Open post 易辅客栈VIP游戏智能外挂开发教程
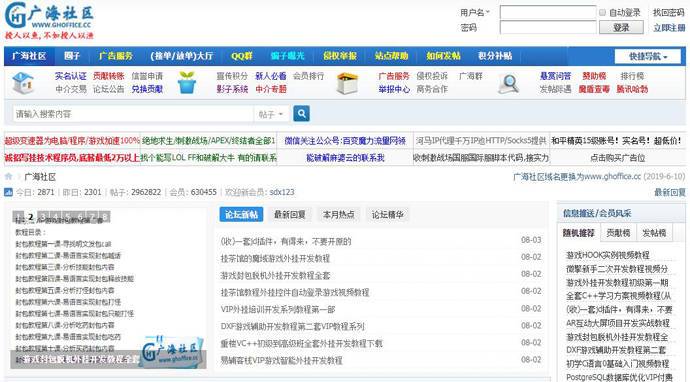 (281, 360)
